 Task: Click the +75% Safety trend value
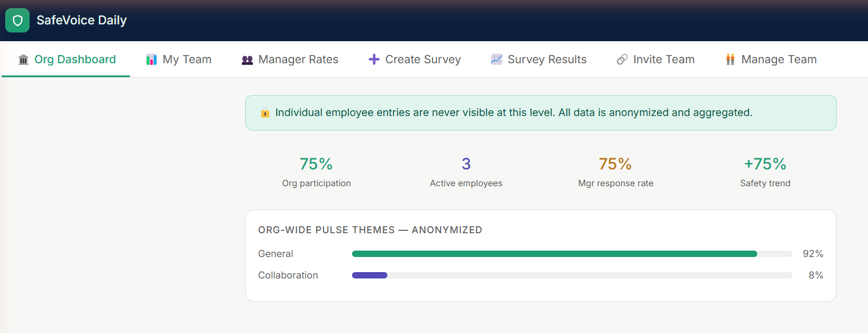[765, 164]
